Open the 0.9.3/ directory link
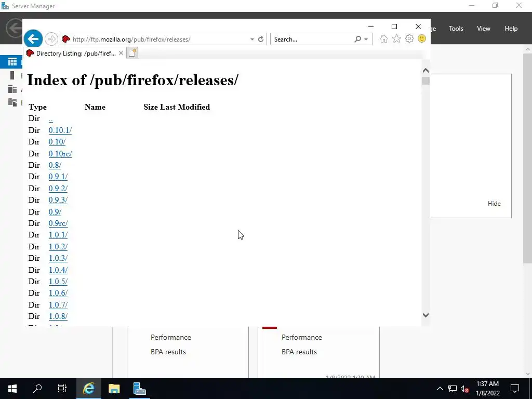The height and width of the screenshot is (399, 532). pyautogui.click(x=58, y=200)
